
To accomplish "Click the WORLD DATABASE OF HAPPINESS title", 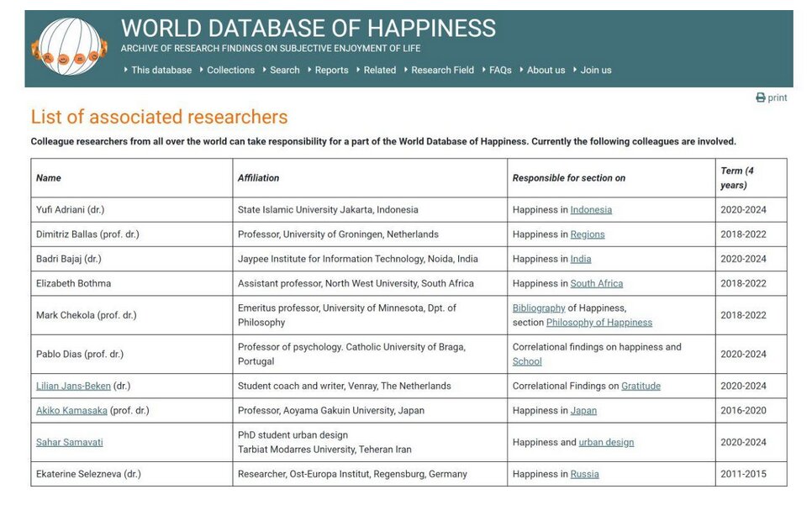I will [308, 28].
